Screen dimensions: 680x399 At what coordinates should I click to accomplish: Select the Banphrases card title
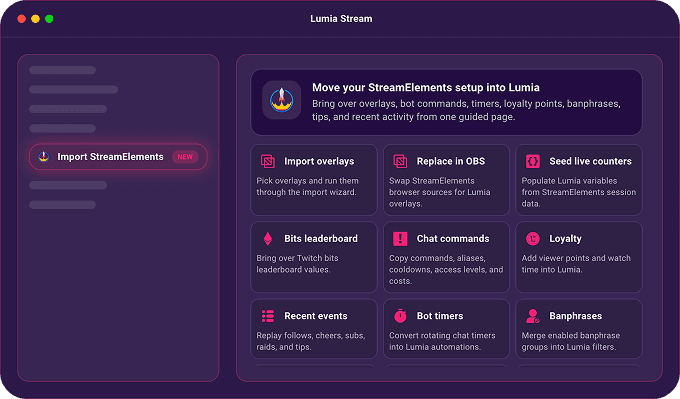pos(575,316)
